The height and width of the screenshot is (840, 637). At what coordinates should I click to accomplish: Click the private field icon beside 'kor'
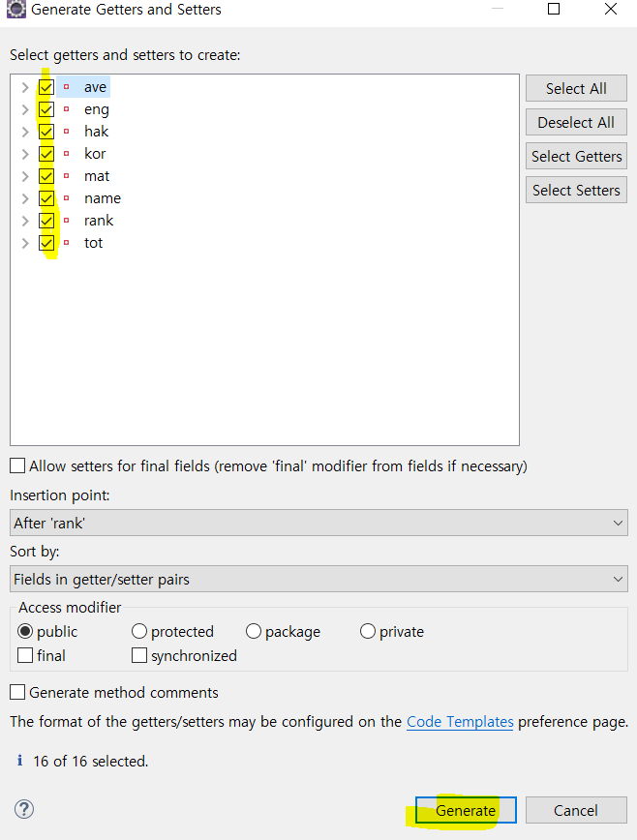67,154
